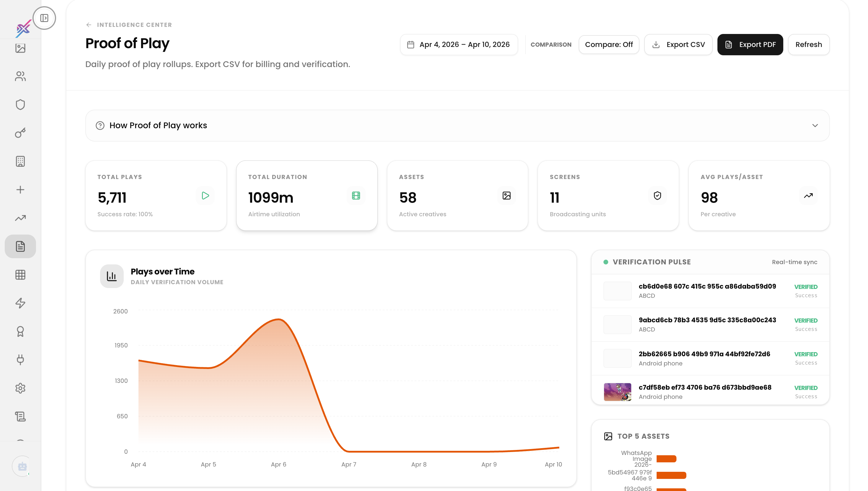Click the Apr 4 label on chart axis
Image resolution: width=868 pixels, height=491 pixels.
(x=138, y=464)
